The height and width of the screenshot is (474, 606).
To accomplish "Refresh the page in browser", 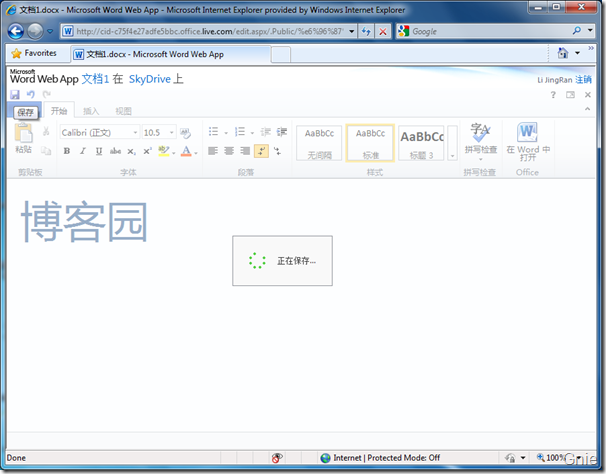I will 366,31.
